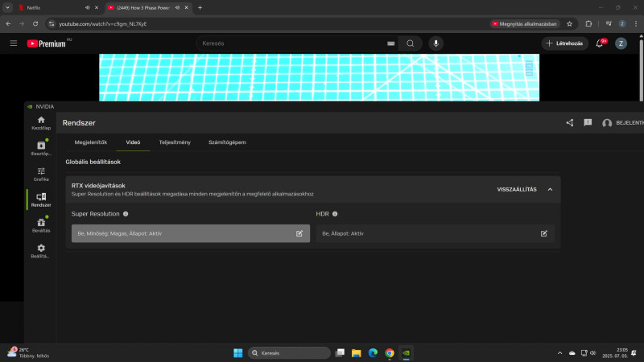
Task: Open Task View from taskbar
Action: pyautogui.click(x=340, y=353)
